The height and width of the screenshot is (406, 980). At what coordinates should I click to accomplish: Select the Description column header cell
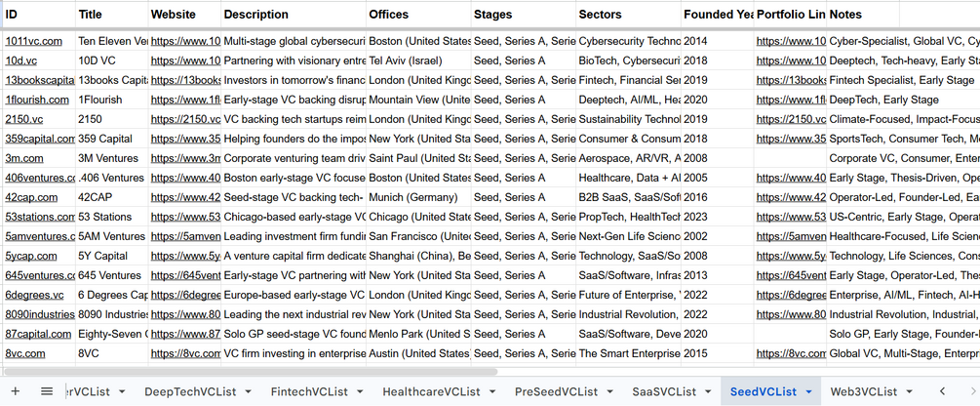pyautogui.click(x=294, y=15)
